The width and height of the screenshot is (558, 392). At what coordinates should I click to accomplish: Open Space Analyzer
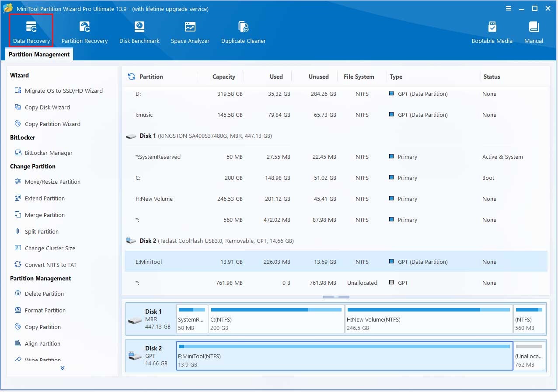[190, 32]
